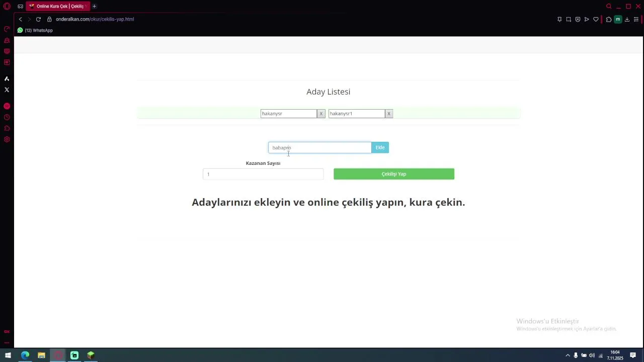Open a new tab with plus button
This screenshot has height=362, width=644.
[94, 7]
